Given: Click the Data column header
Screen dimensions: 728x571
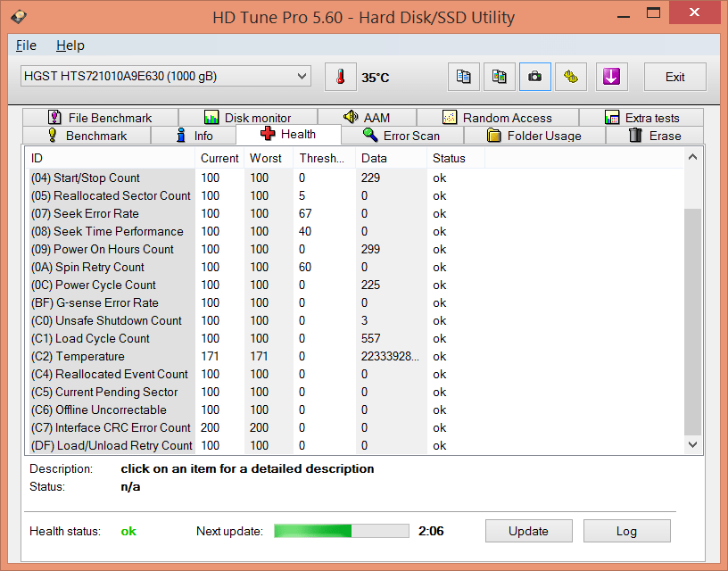Looking at the screenshot, I should click(392, 158).
